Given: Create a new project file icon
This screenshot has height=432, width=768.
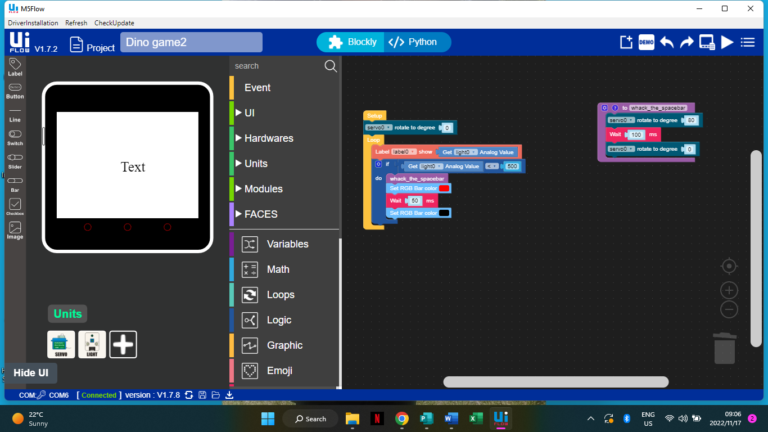Looking at the screenshot, I should tap(626, 42).
